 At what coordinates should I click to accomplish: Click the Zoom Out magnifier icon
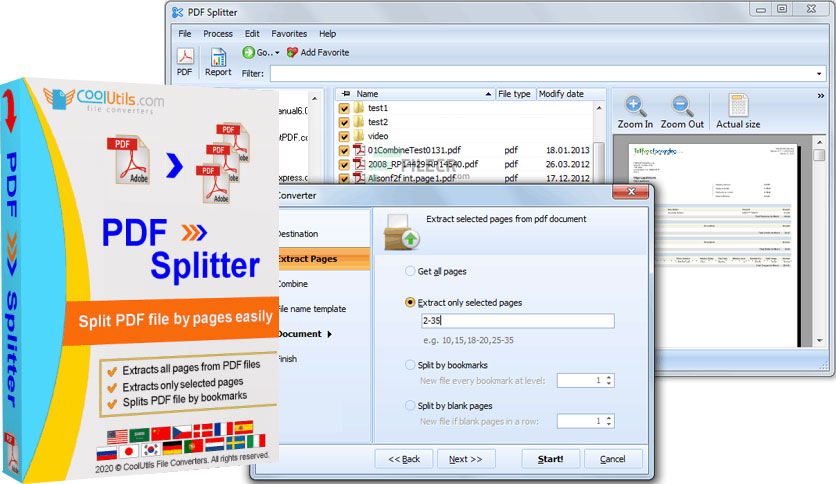(x=682, y=106)
